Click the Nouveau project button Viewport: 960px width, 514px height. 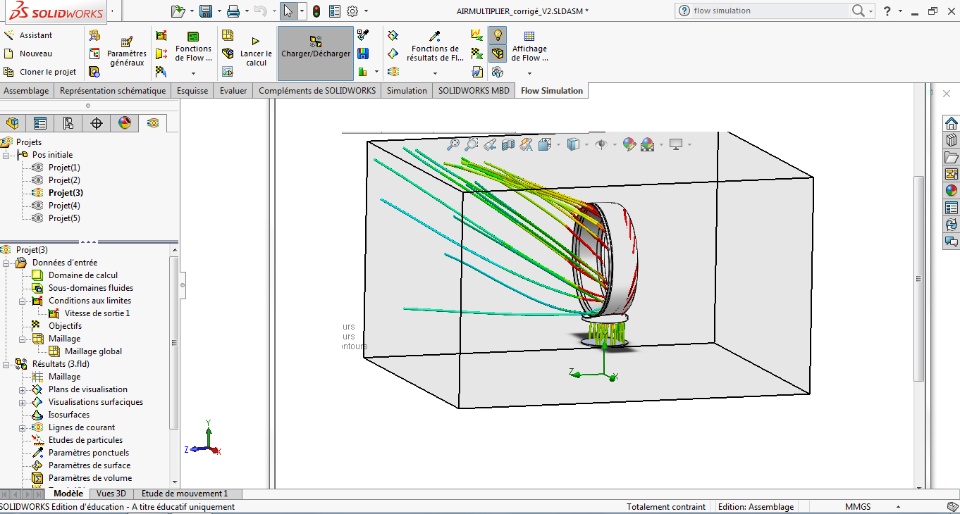[28, 53]
